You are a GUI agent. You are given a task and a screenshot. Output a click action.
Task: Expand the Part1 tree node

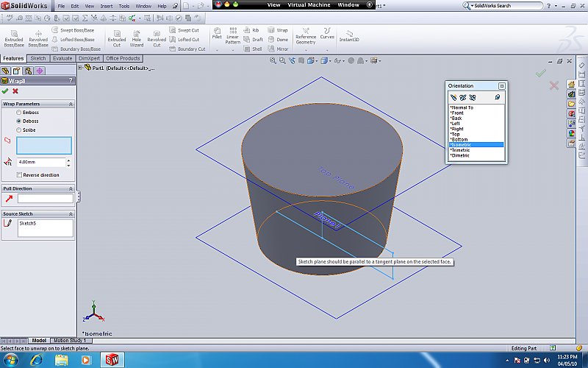coord(80,68)
